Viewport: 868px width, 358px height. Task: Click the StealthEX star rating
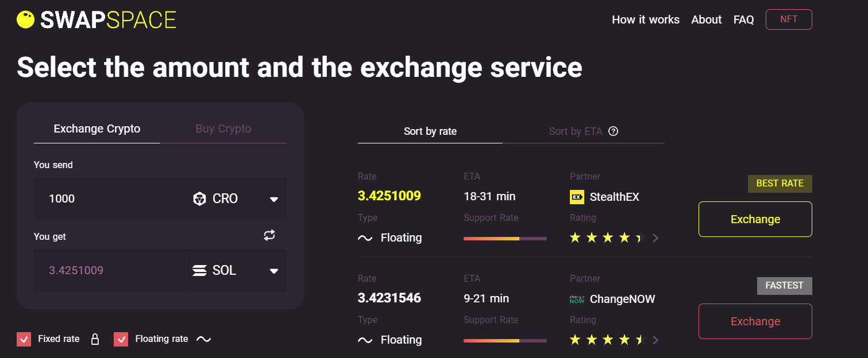[608, 238]
